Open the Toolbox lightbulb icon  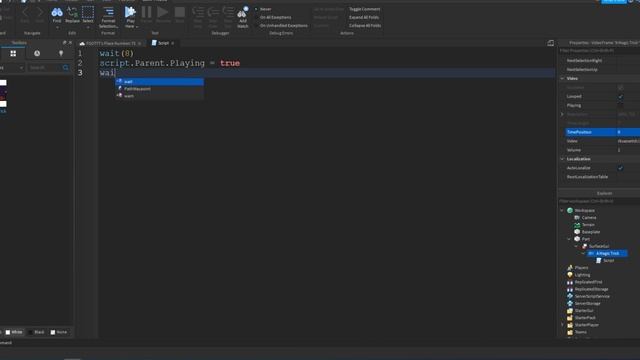[61, 53]
